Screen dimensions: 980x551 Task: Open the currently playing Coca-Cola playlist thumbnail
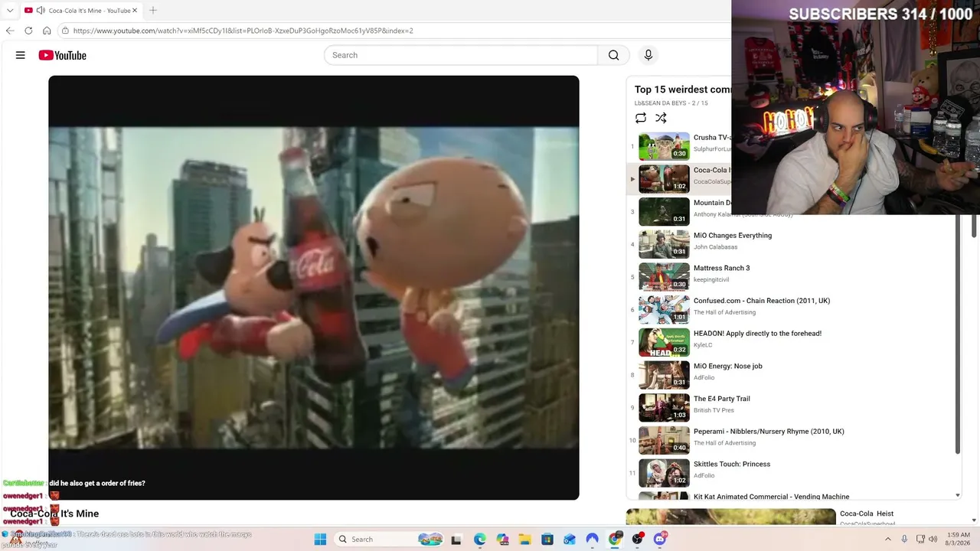pos(664,179)
